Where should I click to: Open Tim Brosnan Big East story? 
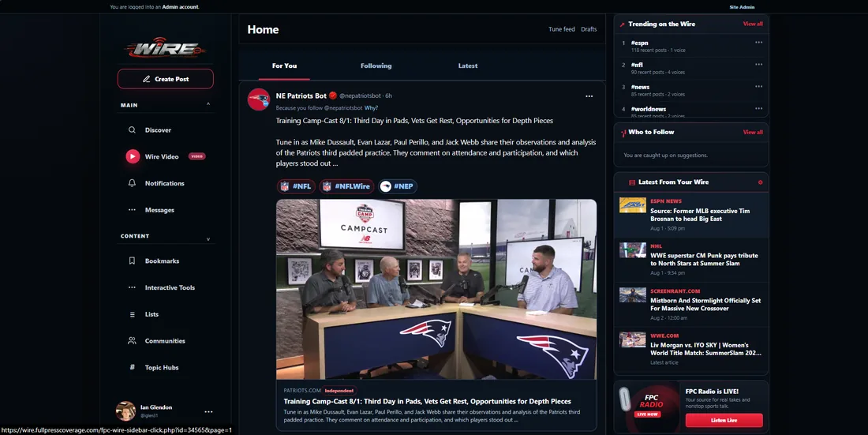tap(700, 215)
